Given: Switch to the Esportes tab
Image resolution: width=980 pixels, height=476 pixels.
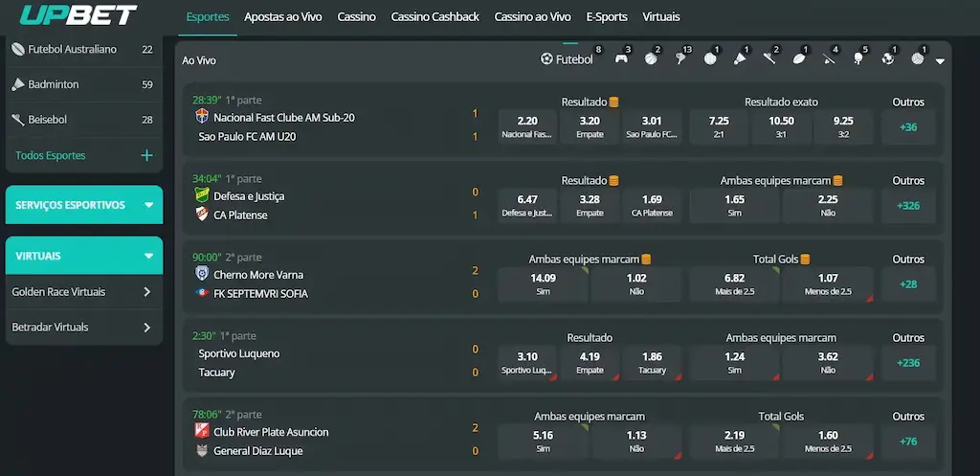Looking at the screenshot, I should [x=208, y=17].
